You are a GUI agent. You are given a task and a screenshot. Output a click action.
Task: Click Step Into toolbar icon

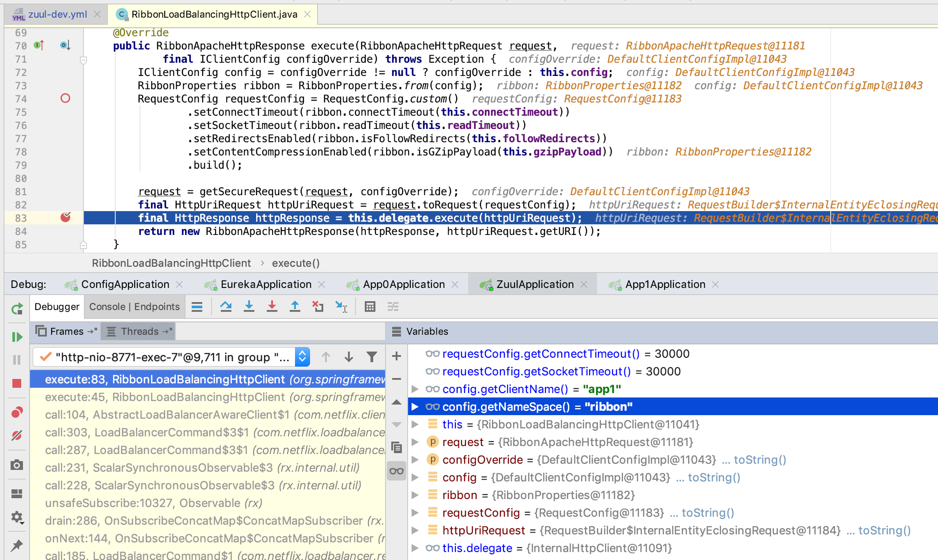point(249,306)
